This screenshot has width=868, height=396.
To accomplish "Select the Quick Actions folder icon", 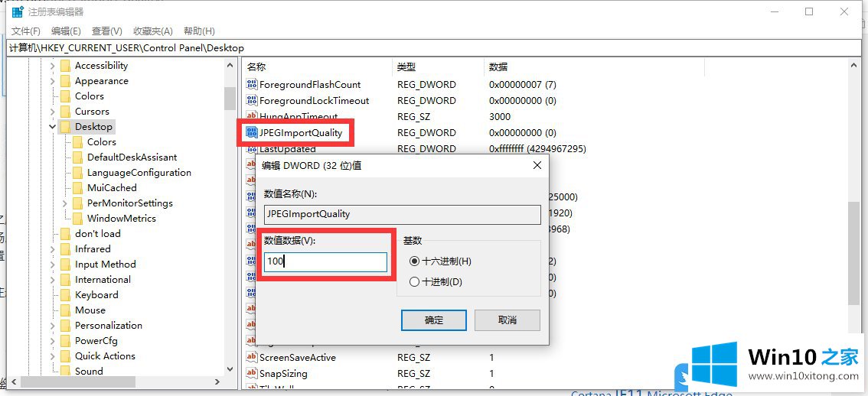I will (x=65, y=356).
